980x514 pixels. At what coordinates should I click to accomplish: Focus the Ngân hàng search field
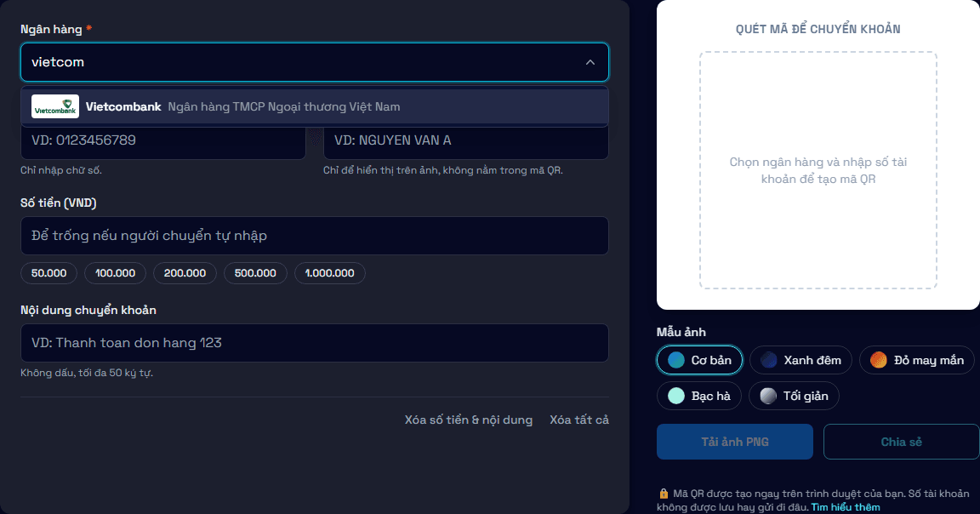(315, 62)
